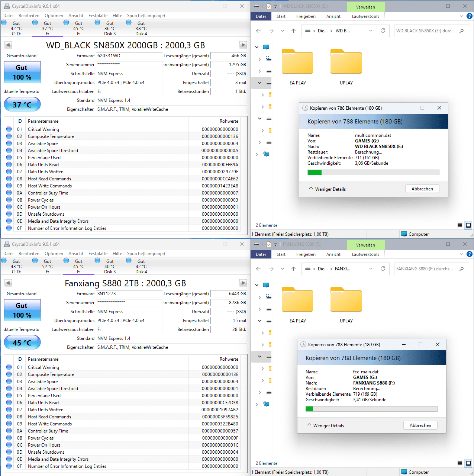The width and height of the screenshot is (474, 476).
Task: Go up one level in FANXIANG explorer
Action: point(294,269)
